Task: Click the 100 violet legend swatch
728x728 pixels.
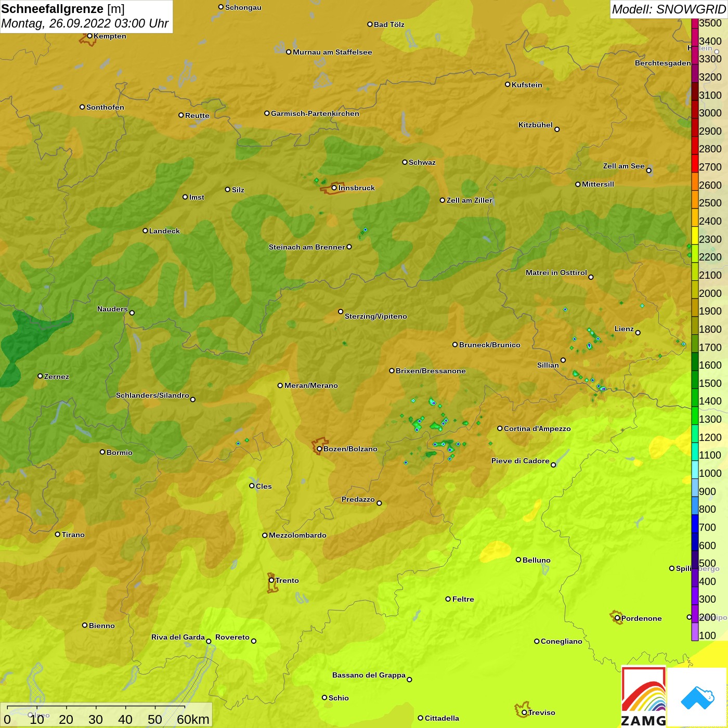Action: [x=695, y=631]
